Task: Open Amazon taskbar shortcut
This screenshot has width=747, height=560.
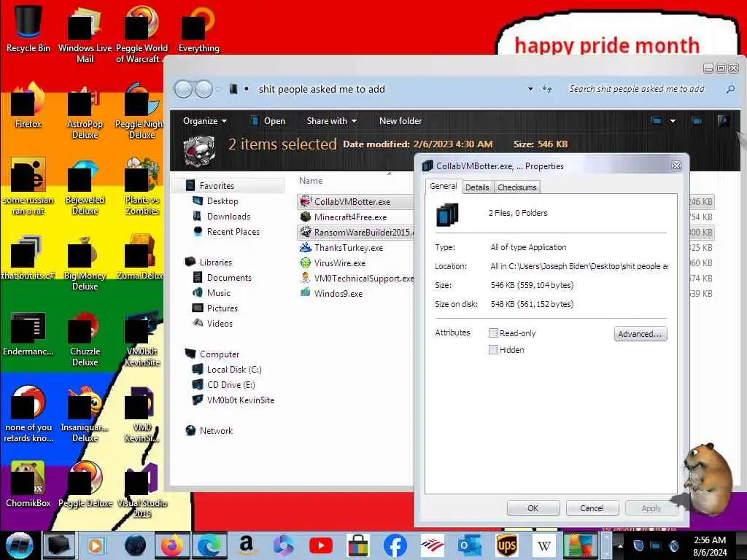Action: tap(246, 545)
